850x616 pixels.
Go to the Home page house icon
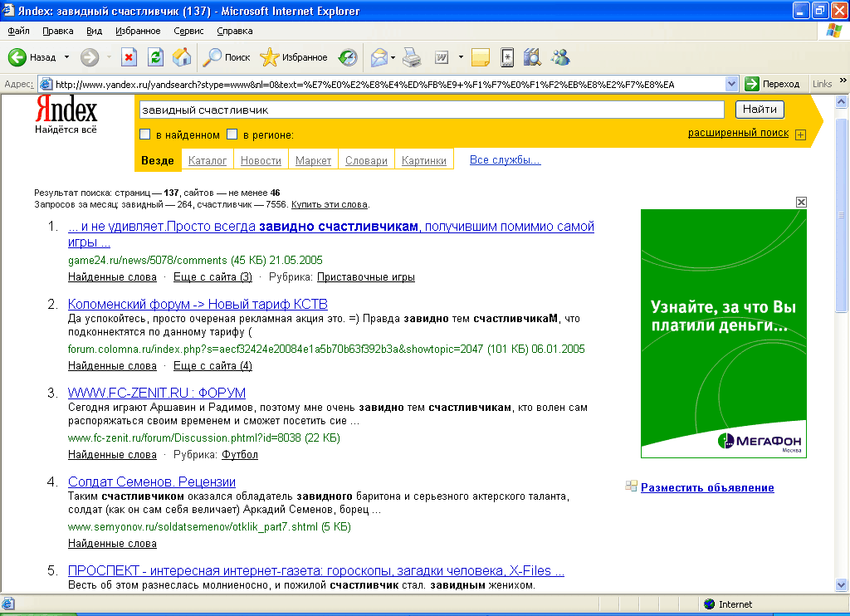coord(182,57)
